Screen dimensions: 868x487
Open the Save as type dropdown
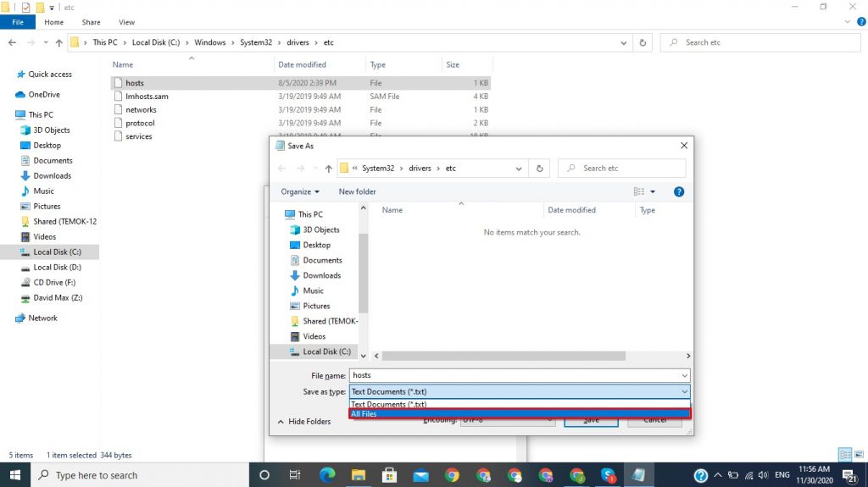coord(520,391)
